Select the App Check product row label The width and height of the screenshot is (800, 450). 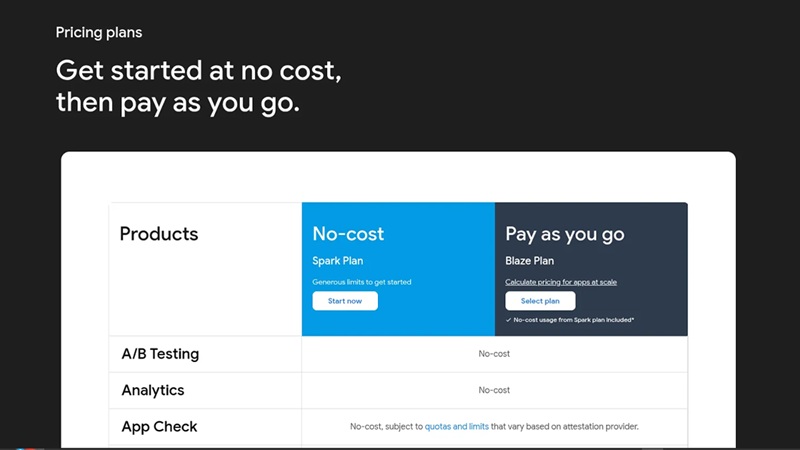(x=160, y=426)
